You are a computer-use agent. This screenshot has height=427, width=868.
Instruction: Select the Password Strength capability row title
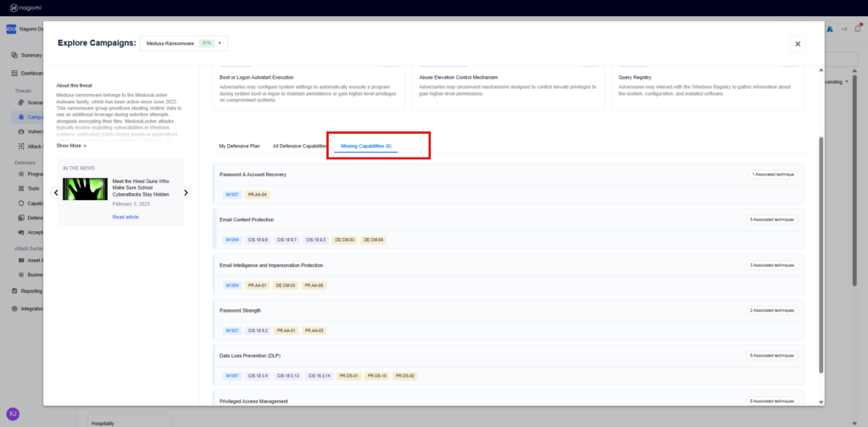tap(240, 310)
